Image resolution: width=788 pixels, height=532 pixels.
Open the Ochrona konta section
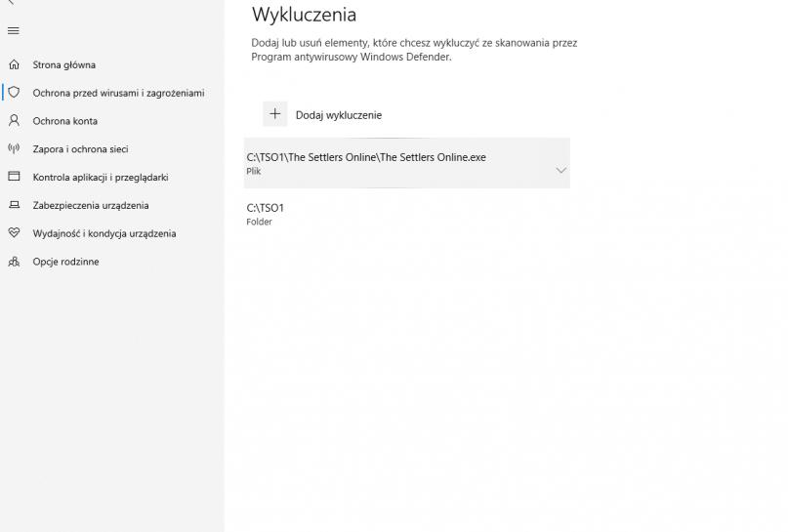[65, 121]
